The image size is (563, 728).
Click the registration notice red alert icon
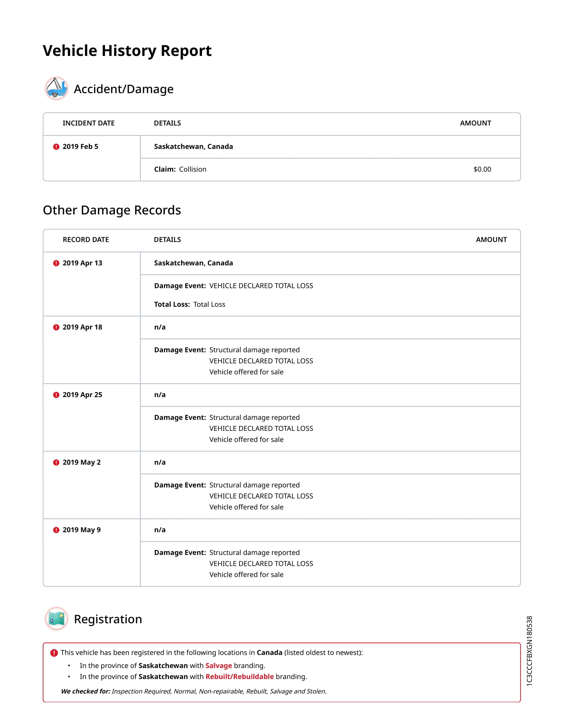coord(54,653)
